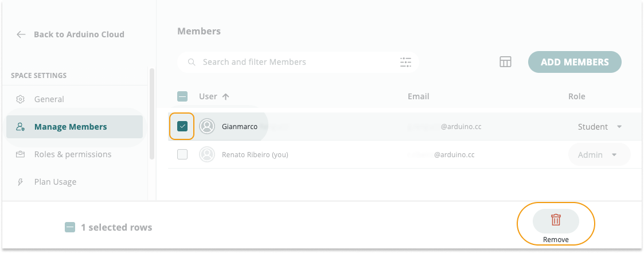Viewport: 644px width, 253px height.
Task: Uncheck the Gianmarco row checkbox
Action: (182, 126)
